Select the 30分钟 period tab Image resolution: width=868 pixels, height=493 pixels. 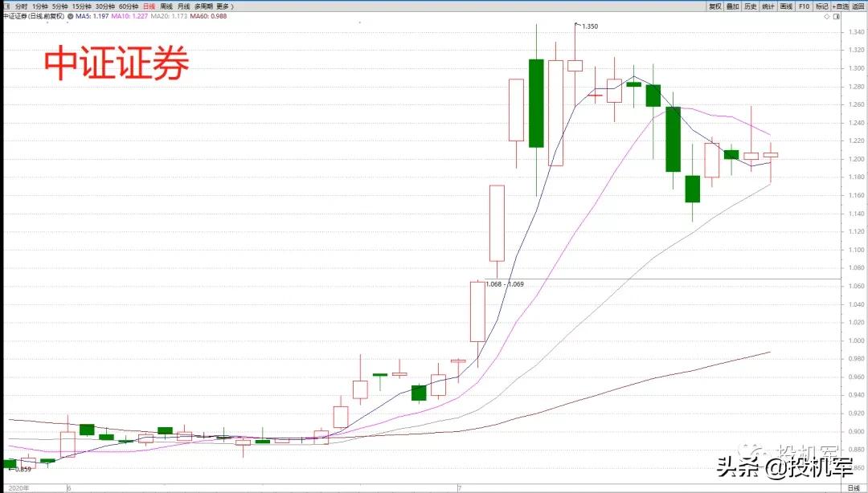tap(104, 6)
